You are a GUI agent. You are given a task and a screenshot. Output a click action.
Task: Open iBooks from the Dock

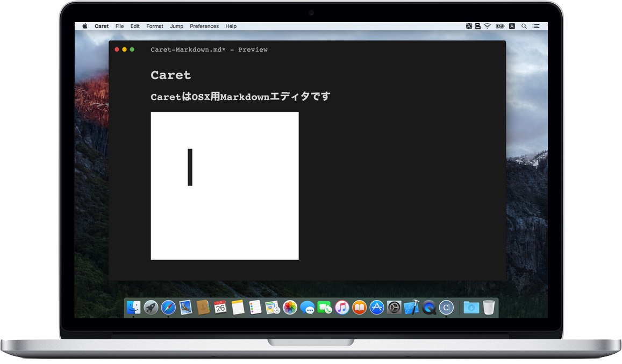tap(360, 307)
